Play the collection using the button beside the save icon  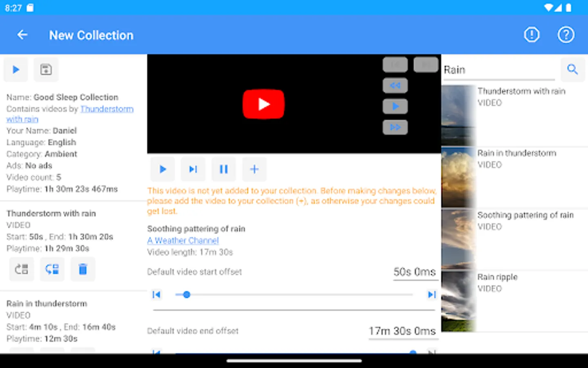pyautogui.click(x=16, y=70)
